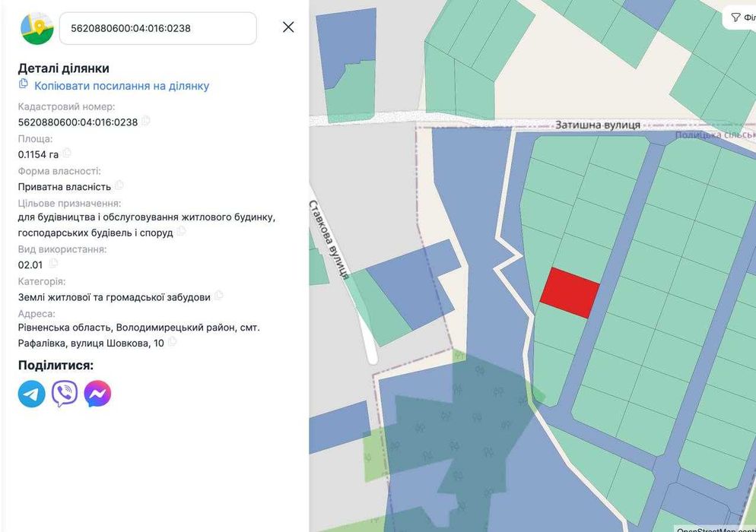Click the red highlighted parcel on map
The width and height of the screenshot is (756, 532).
click(570, 293)
